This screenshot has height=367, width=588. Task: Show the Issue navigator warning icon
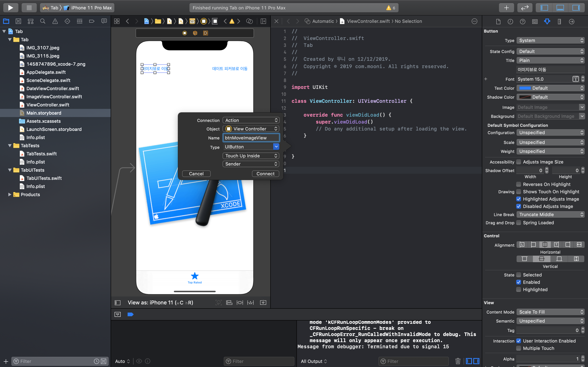click(x=55, y=21)
